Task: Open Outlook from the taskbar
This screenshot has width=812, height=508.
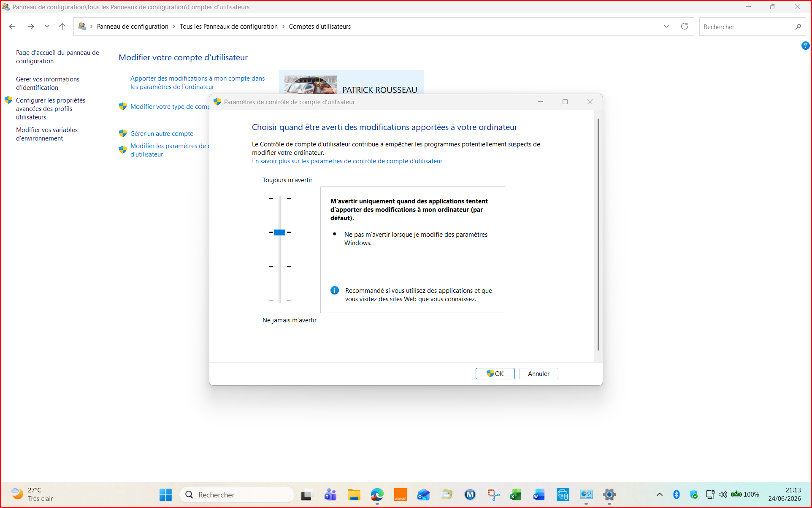Action: (x=423, y=494)
